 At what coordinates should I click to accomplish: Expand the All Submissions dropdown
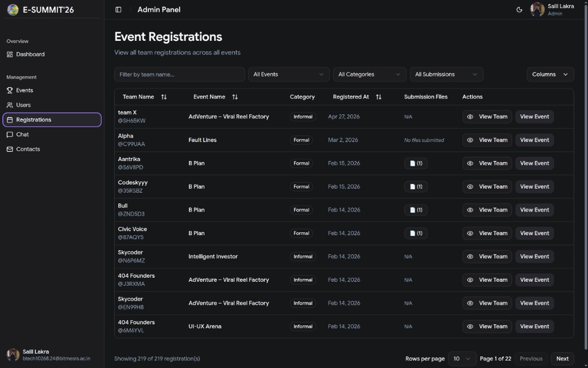point(446,74)
